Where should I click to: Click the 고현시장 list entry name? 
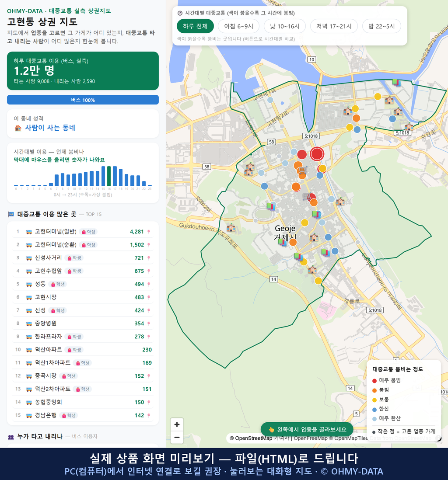click(45, 297)
